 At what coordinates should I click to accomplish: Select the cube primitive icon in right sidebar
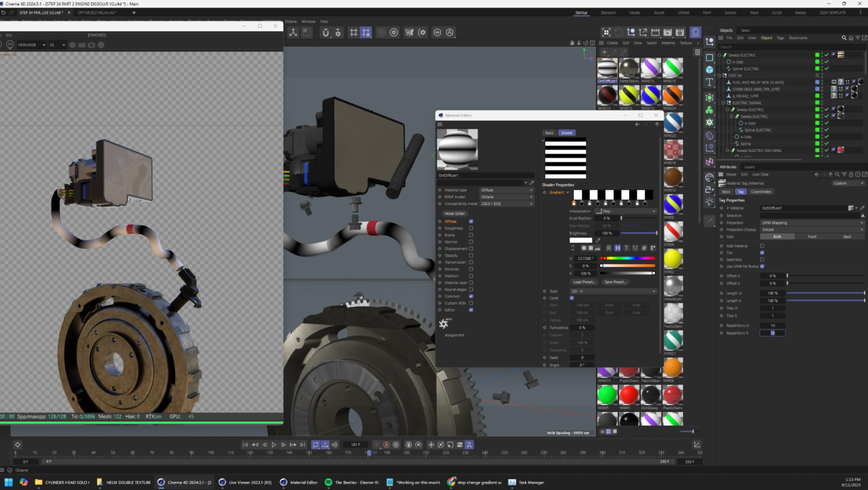click(x=709, y=69)
